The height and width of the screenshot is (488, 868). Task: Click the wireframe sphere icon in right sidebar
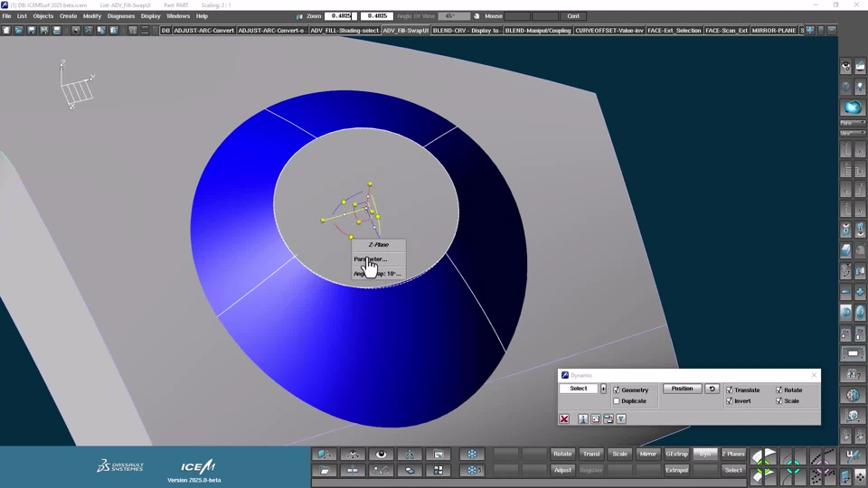[853, 395]
